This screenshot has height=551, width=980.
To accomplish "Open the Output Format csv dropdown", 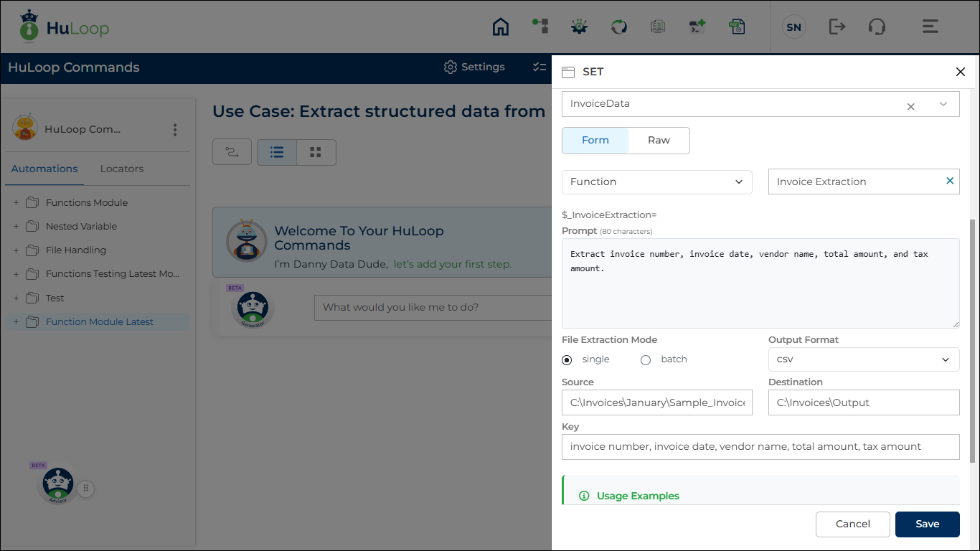I will pos(863,359).
